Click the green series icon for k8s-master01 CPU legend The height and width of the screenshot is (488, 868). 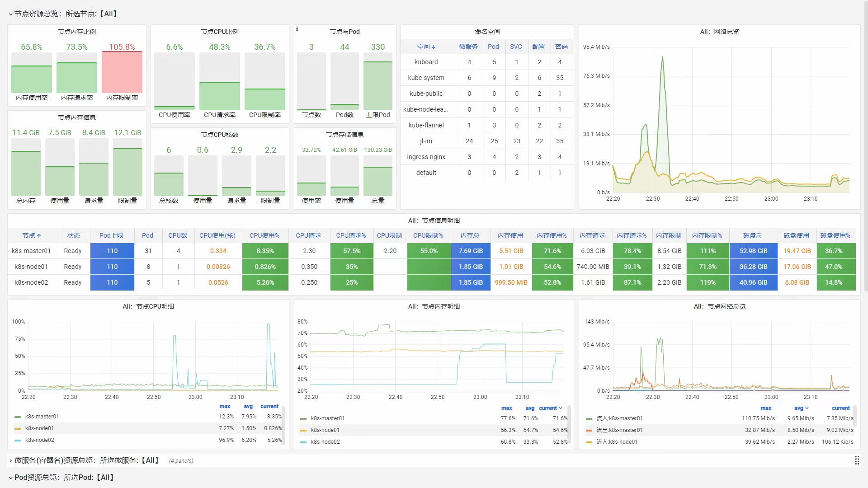tap(18, 417)
